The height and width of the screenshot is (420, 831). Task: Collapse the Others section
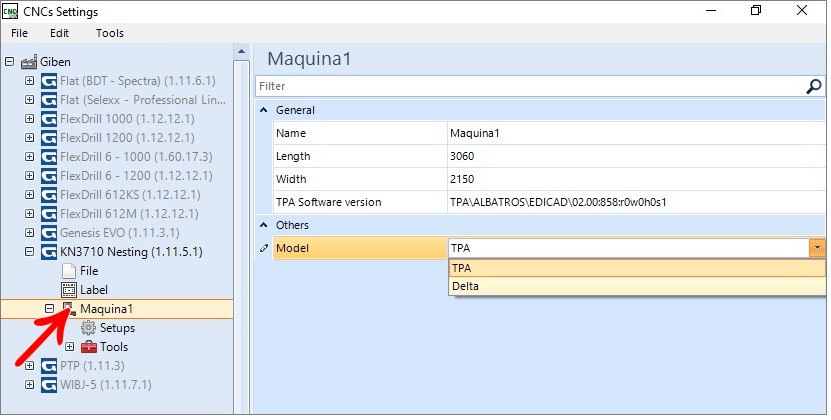coord(263,225)
